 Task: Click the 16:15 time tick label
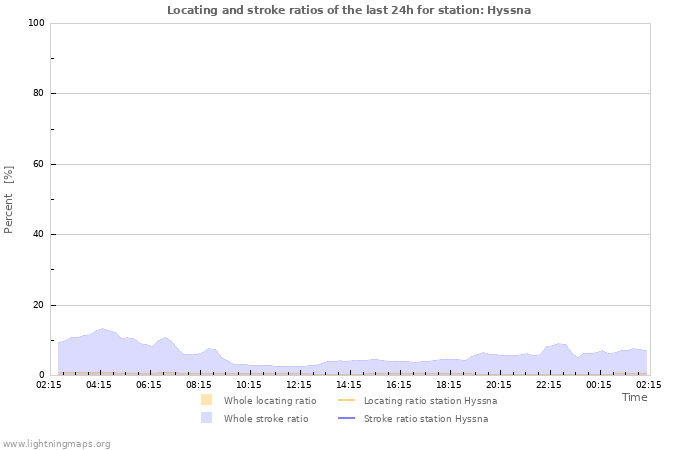[399, 384]
